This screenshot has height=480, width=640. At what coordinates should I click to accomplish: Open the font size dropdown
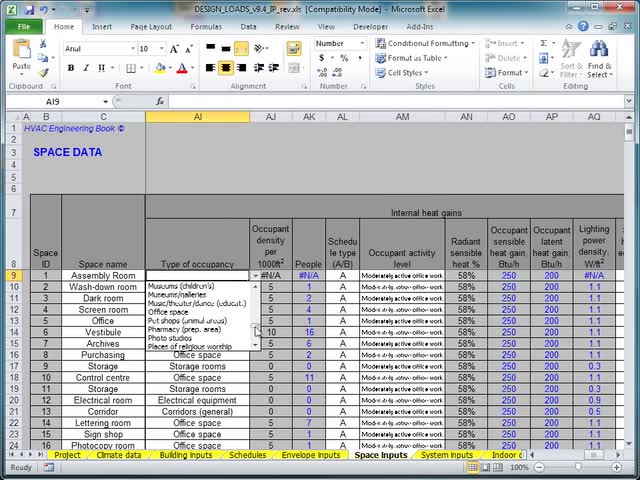(162, 48)
